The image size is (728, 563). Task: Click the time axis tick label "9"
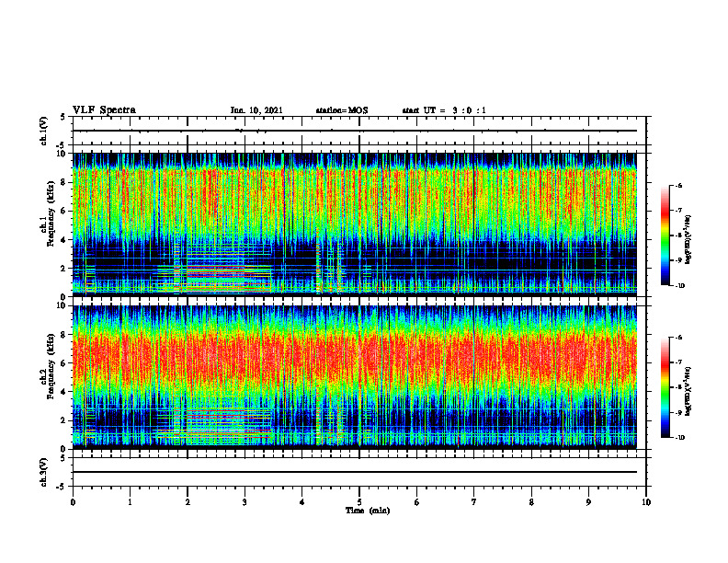588,502
